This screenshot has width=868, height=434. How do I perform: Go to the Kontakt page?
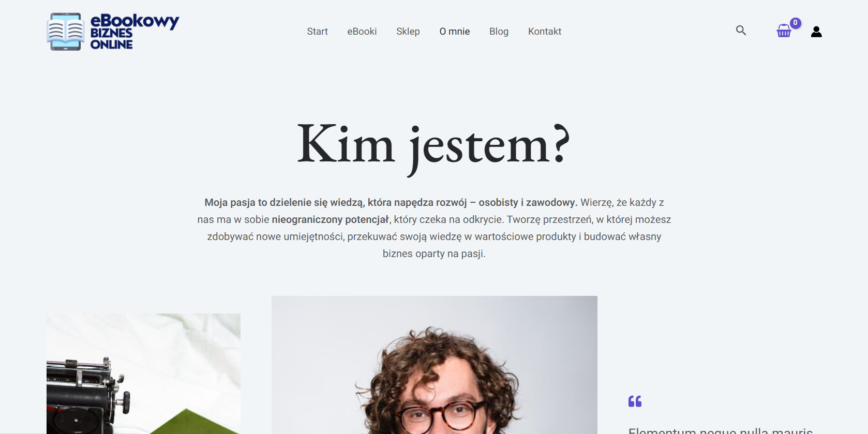click(545, 32)
